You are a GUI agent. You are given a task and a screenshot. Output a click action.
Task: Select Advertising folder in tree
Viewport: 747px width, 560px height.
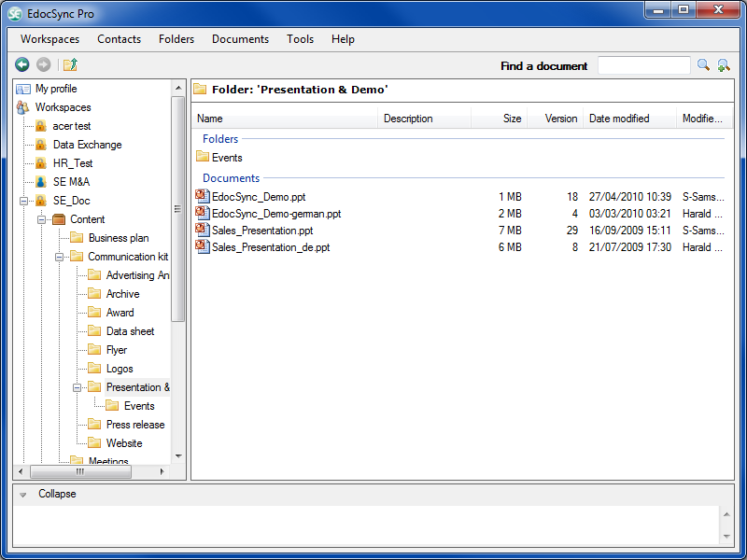point(137,275)
